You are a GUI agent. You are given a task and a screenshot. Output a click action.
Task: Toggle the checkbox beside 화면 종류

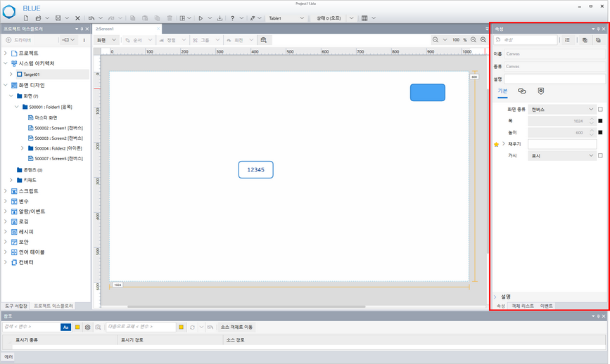pyautogui.click(x=600, y=110)
